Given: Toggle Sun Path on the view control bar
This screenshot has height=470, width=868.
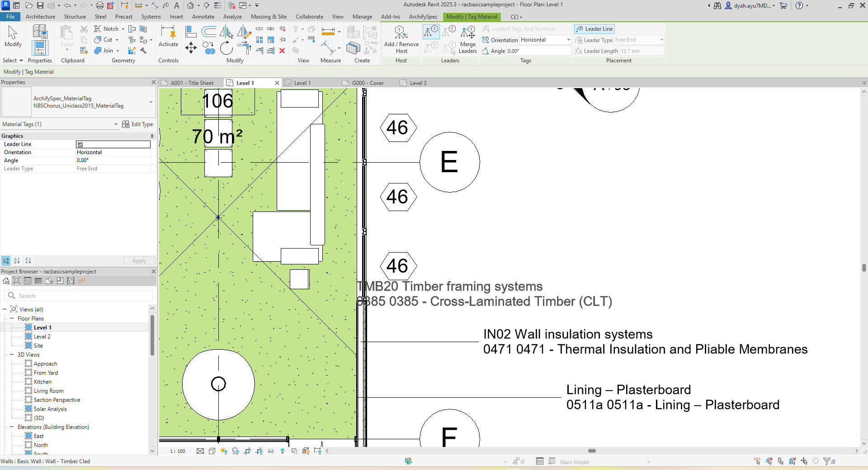Looking at the screenshot, I should (224, 451).
